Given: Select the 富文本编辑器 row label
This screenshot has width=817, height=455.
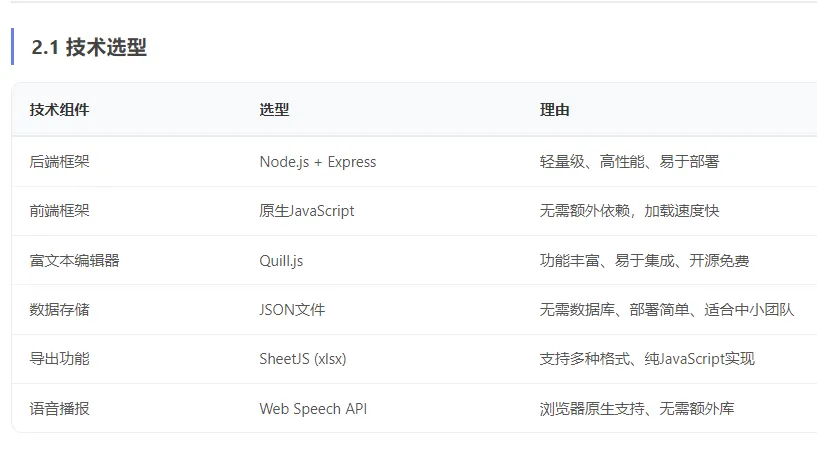Looking at the screenshot, I should pyautogui.click(x=75, y=260).
